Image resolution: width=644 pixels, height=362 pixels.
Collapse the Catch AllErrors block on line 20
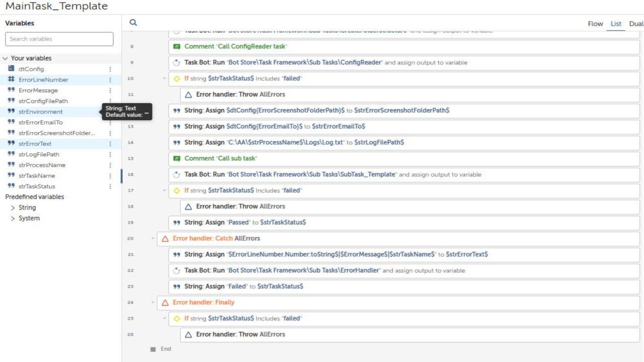click(x=153, y=238)
